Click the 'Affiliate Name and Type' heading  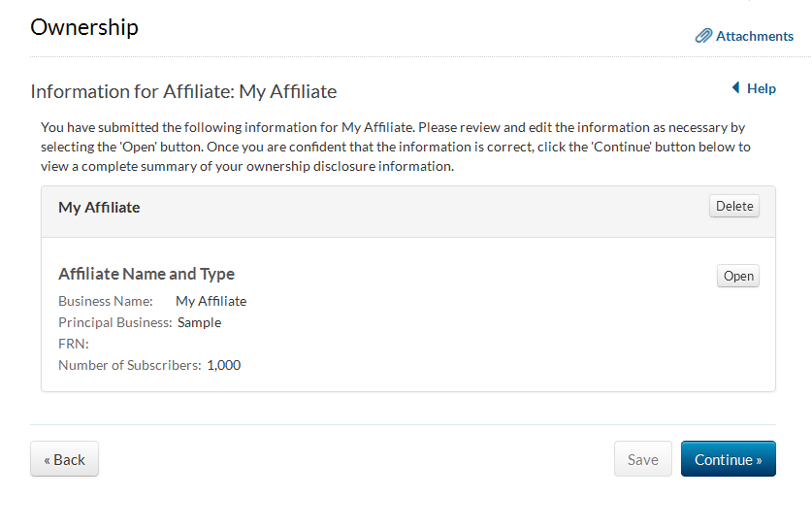(146, 274)
